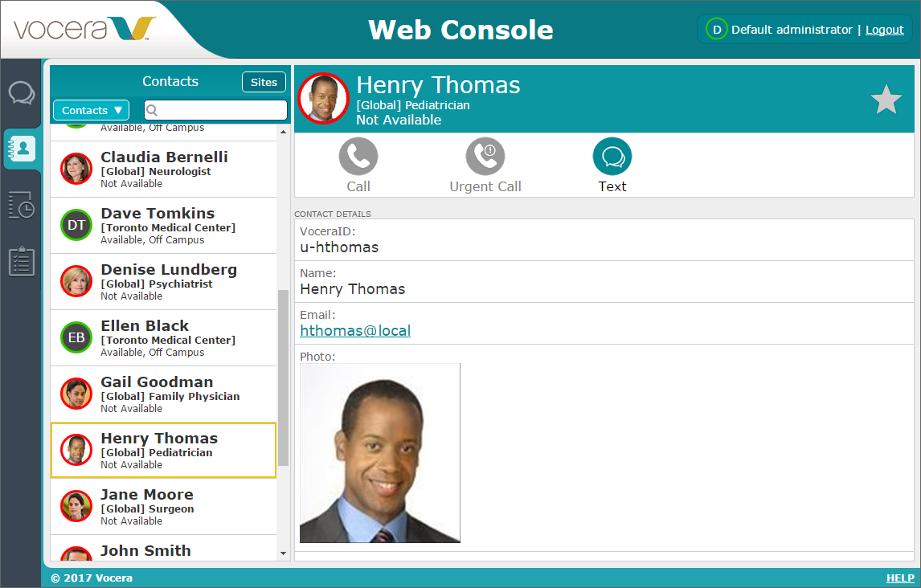Click the Text message icon
This screenshot has width=921, height=588.
612,157
